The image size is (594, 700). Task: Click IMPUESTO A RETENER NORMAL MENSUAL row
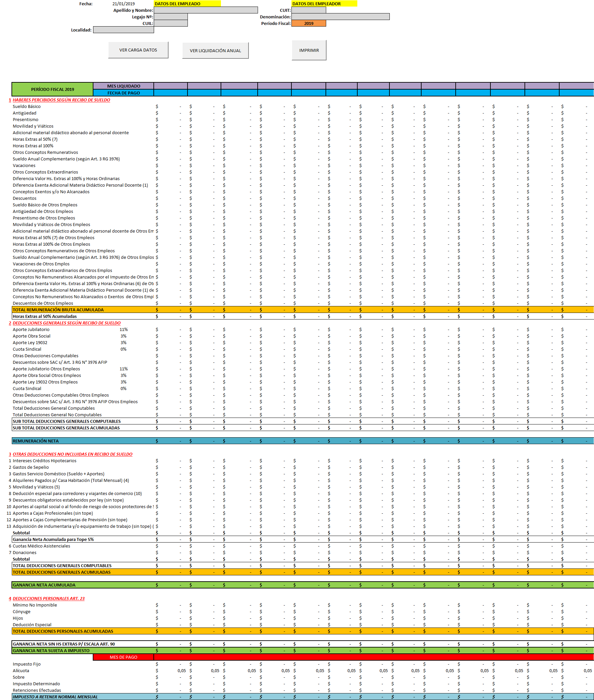[303, 697]
